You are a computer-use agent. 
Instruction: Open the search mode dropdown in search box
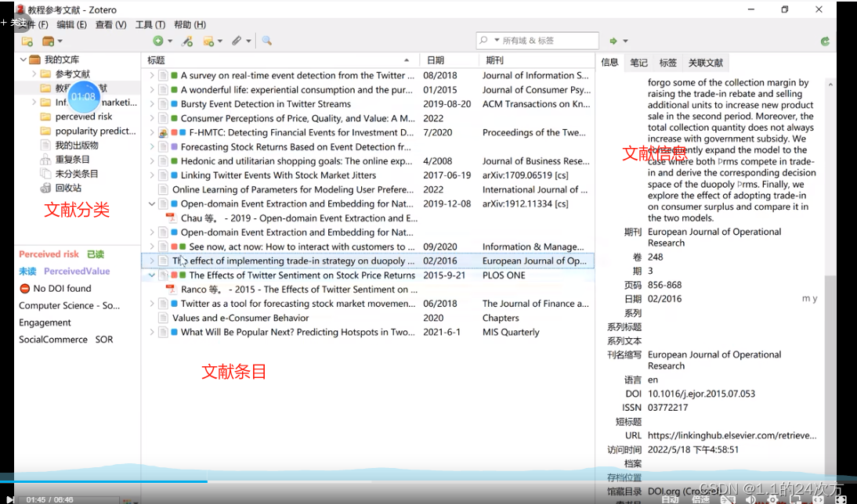pyautogui.click(x=497, y=41)
